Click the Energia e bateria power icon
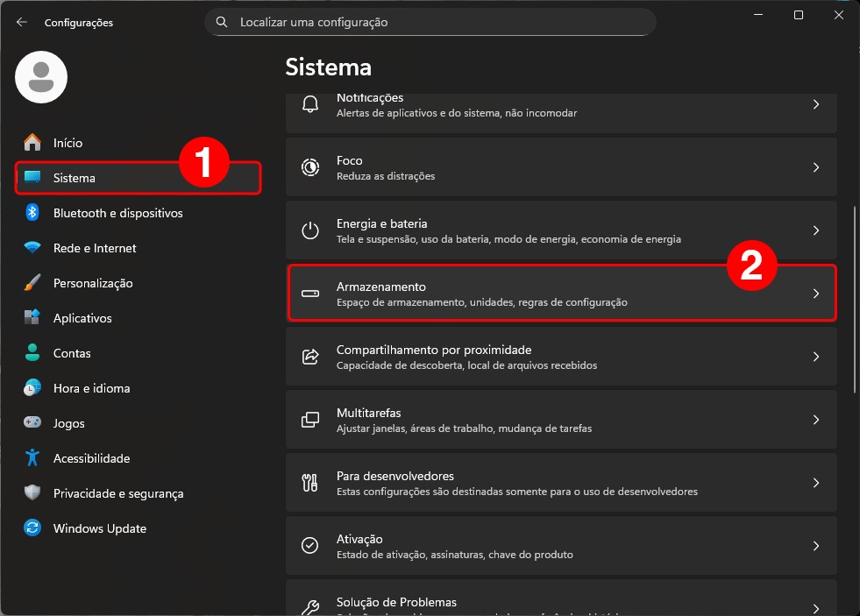The image size is (860, 616). pos(310,230)
